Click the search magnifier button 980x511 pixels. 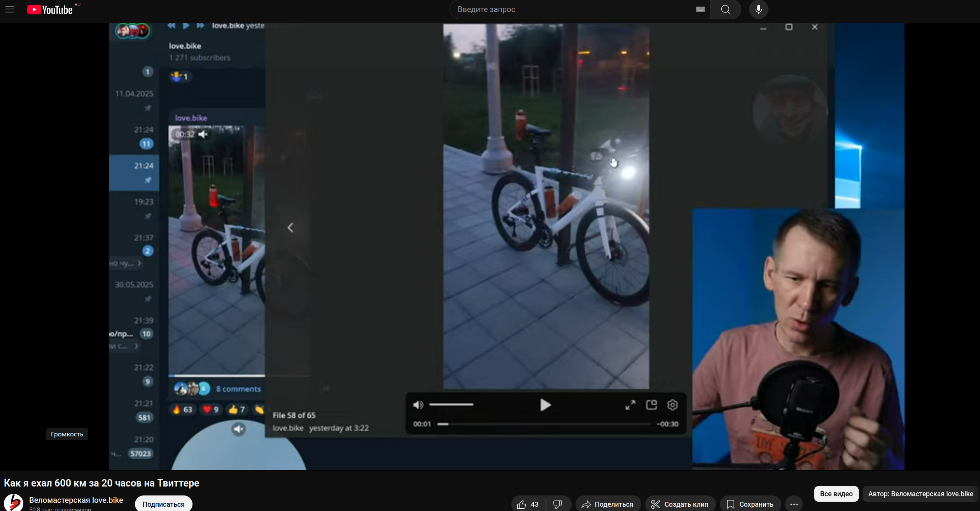click(725, 9)
